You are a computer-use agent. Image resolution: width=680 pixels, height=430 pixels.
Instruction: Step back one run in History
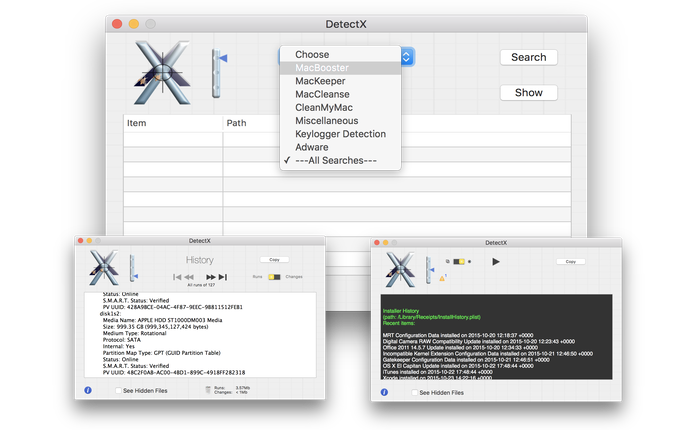point(189,277)
